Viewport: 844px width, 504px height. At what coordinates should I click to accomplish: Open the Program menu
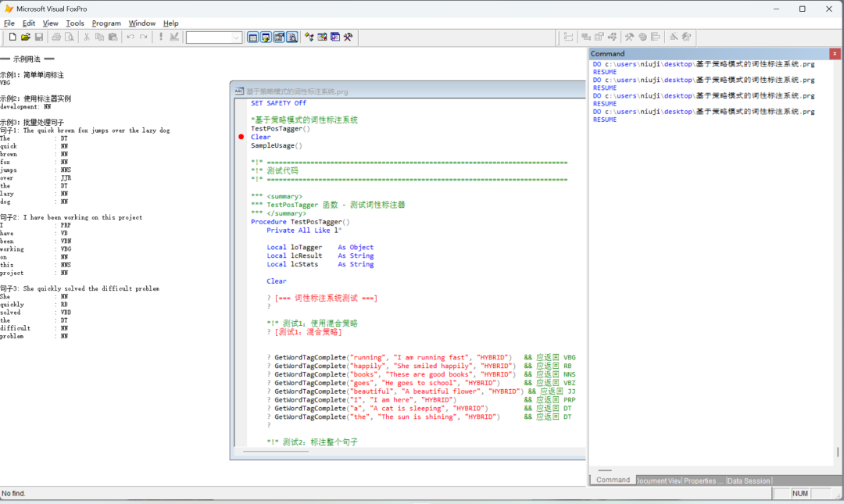[106, 23]
